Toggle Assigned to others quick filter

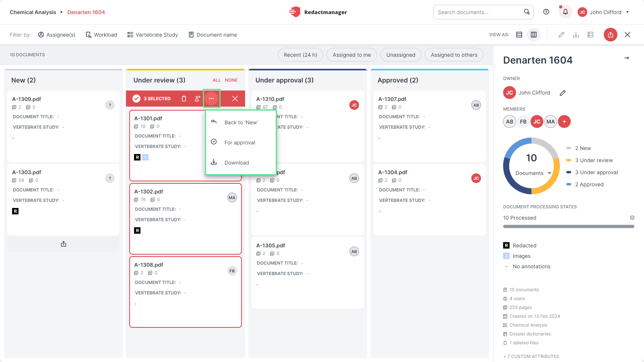tap(454, 55)
